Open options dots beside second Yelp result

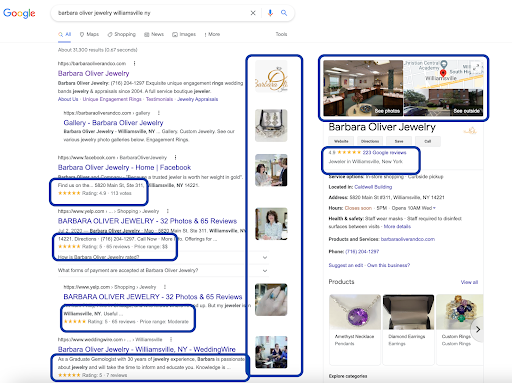(x=165, y=287)
